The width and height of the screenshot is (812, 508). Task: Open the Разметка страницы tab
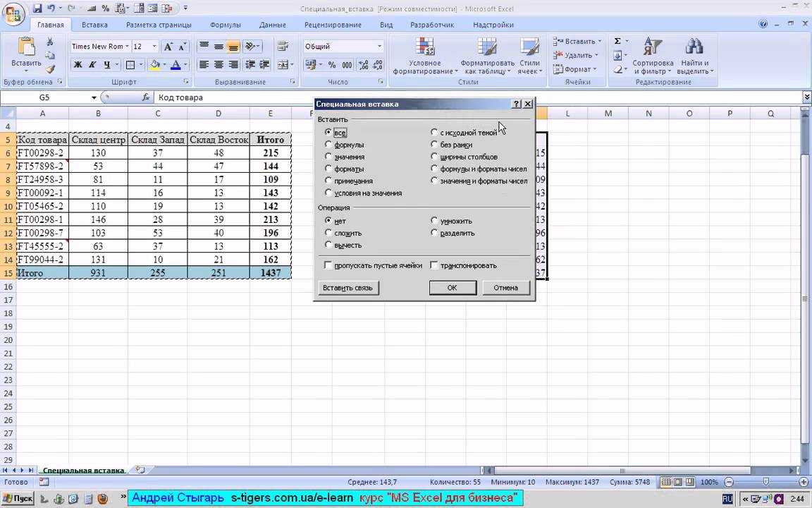(159, 25)
